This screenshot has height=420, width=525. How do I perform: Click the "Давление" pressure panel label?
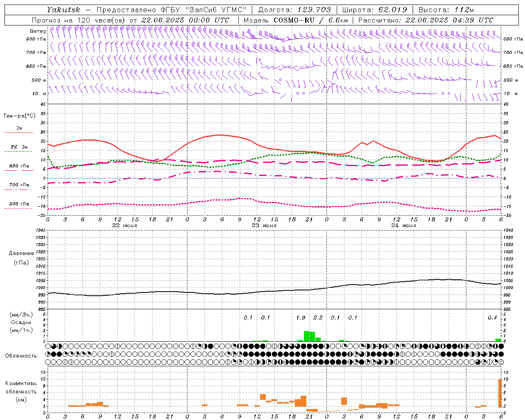pos(21,253)
